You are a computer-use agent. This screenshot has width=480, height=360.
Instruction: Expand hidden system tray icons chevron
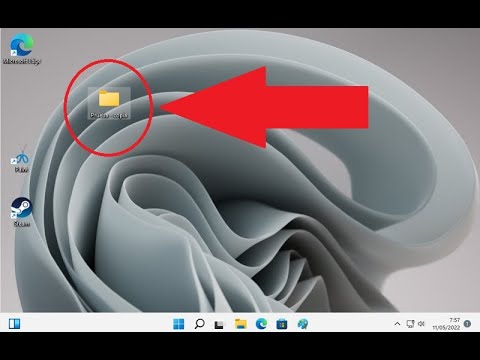[397, 324]
